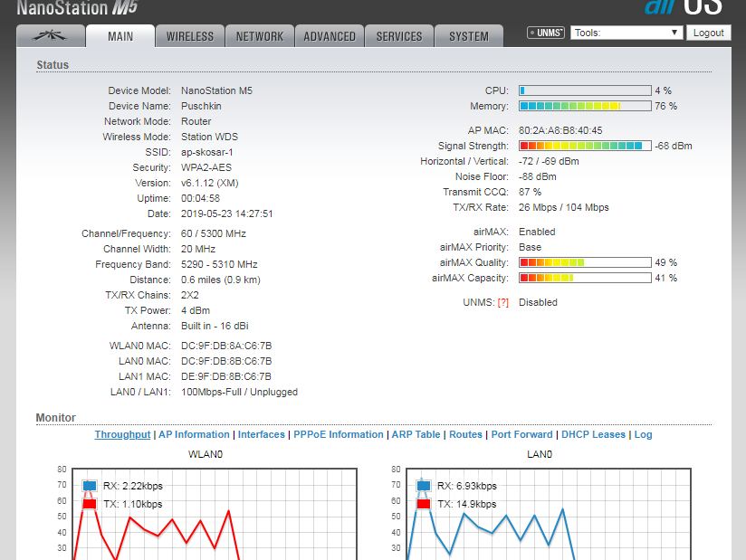Open the DHCP Leases link
The width and height of the screenshot is (746, 560).
[593, 434]
